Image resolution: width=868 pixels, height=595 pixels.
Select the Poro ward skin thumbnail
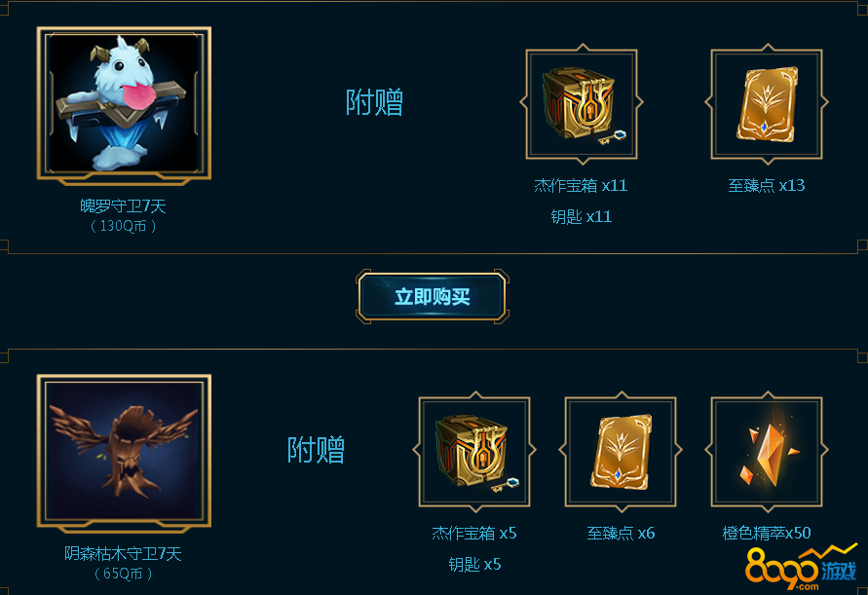(124, 103)
